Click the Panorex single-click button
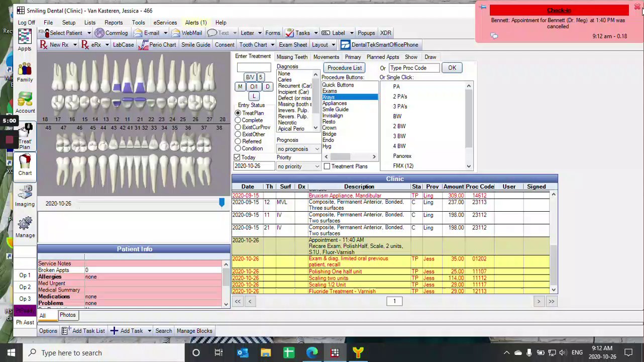644x362 pixels. click(x=402, y=156)
